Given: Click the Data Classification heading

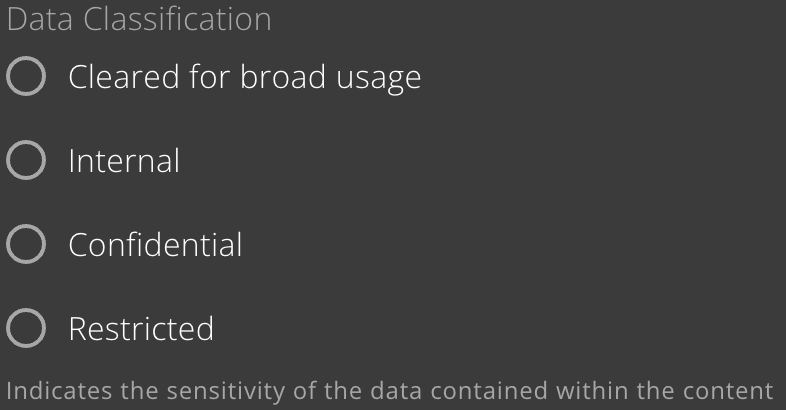Looking at the screenshot, I should (139, 19).
